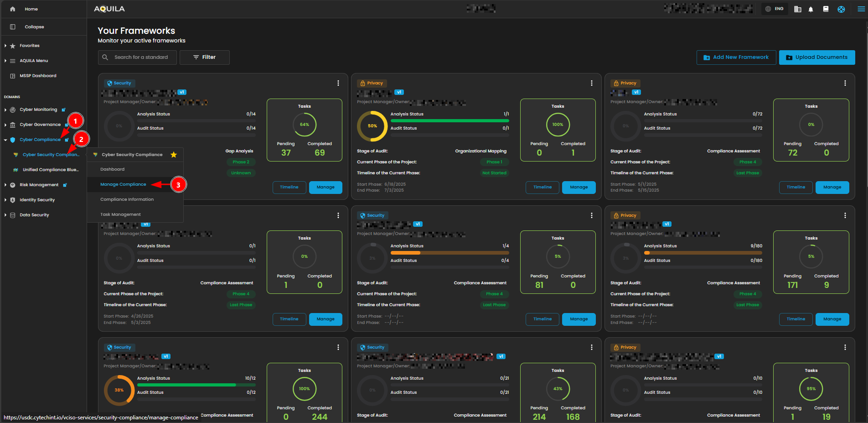Choose Task Management in flyout menu
The height and width of the screenshot is (423, 868).
click(120, 214)
